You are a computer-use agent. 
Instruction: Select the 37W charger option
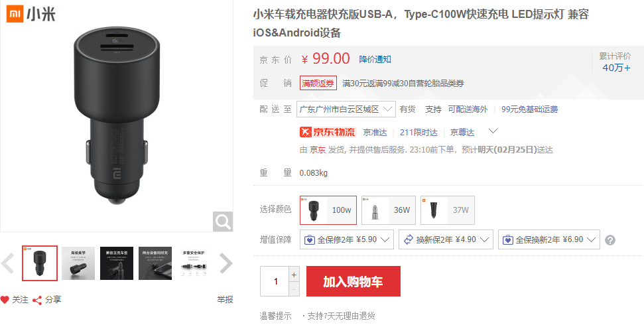click(x=448, y=210)
